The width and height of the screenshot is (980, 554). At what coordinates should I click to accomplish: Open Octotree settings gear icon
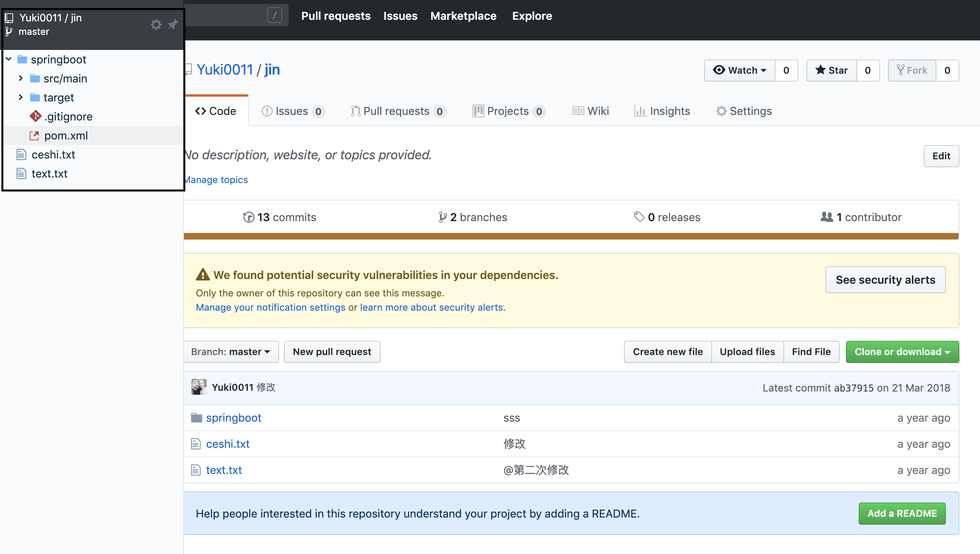point(156,25)
